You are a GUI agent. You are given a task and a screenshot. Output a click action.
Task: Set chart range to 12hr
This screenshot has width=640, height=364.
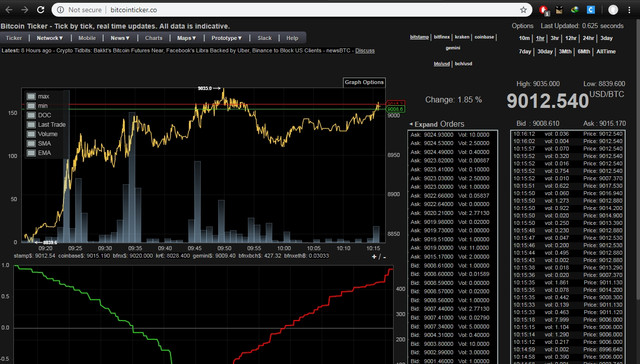point(571,38)
